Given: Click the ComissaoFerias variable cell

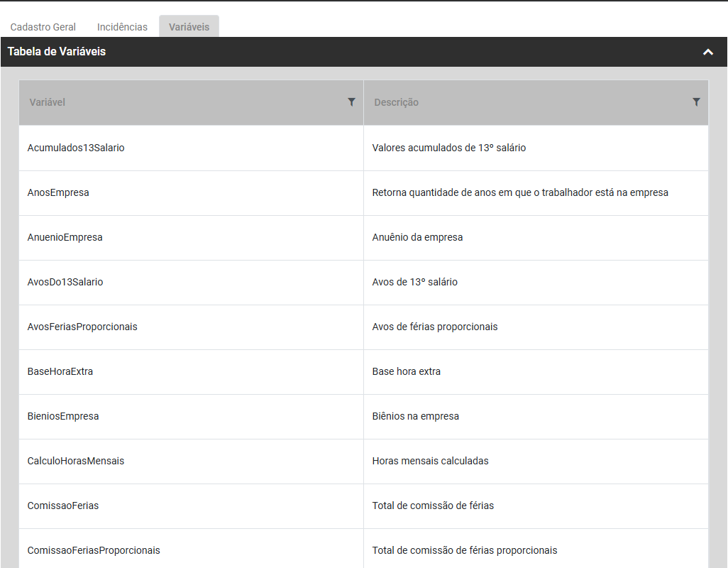Looking at the screenshot, I should (x=63, y=506).
